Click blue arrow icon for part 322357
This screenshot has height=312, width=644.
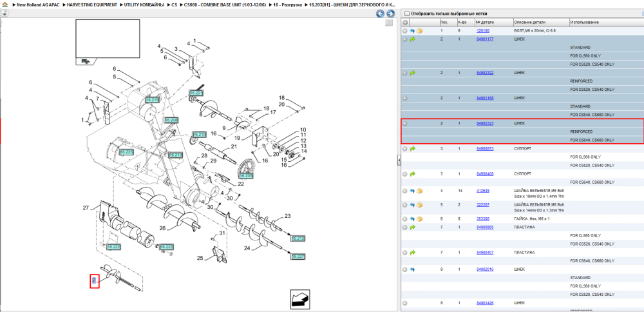[x=413, y=205]
